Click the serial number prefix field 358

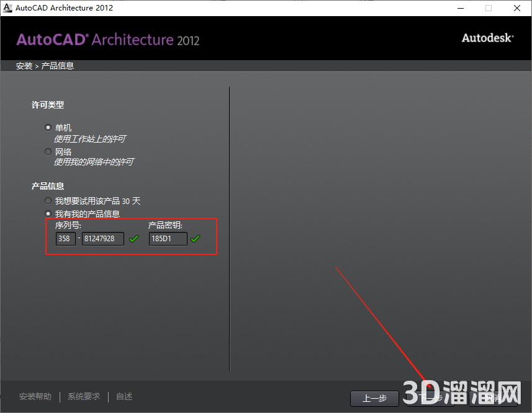[65, 239]
